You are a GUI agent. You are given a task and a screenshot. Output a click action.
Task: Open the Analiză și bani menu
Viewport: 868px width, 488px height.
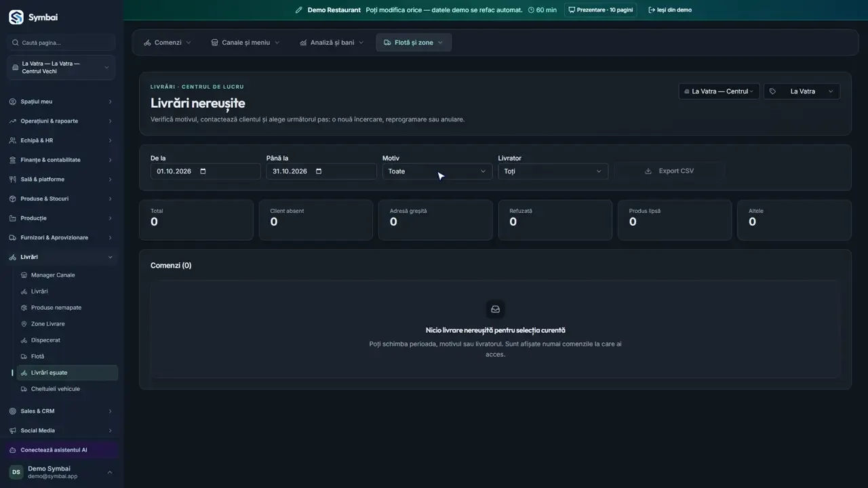332,43
